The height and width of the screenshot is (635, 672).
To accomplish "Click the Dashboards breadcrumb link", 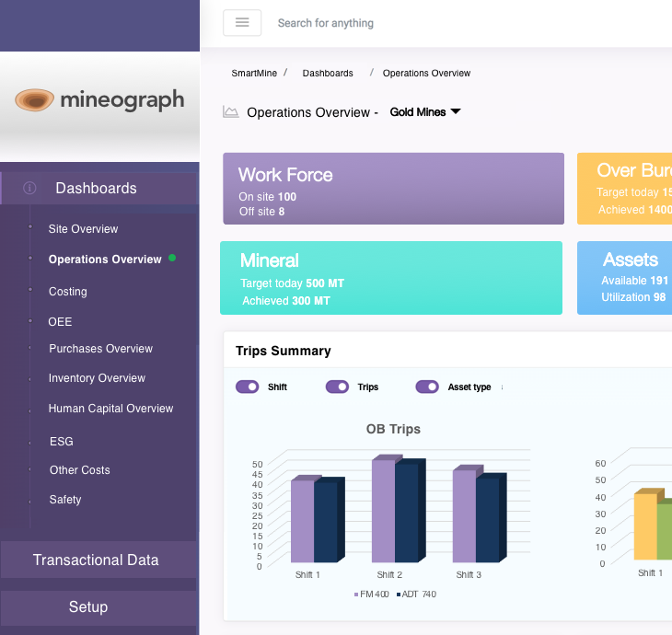I will pyautogui.click(x=327, y=73).
